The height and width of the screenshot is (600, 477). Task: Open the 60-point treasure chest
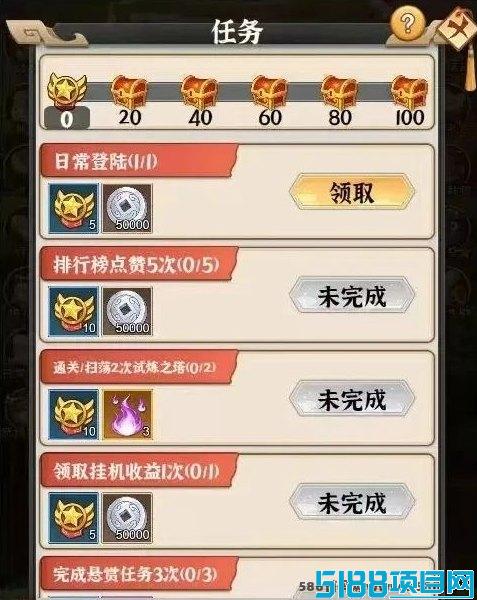click(x=269, y=92)
